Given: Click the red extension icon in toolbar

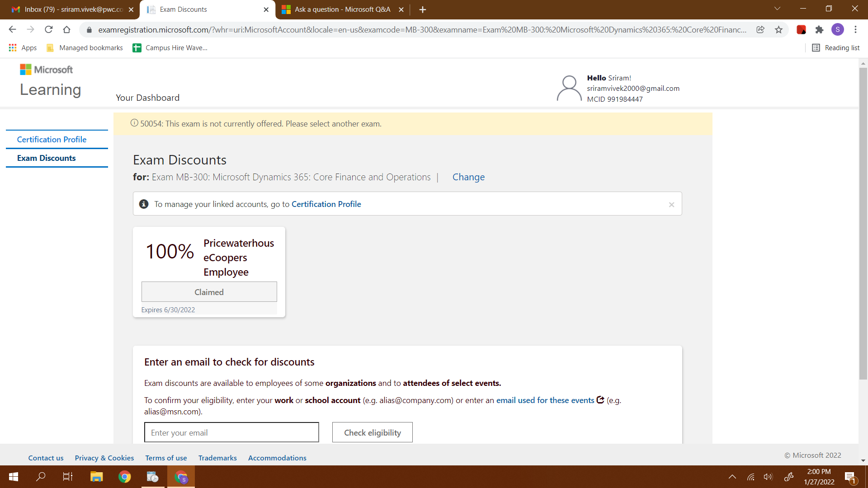Looking at the screenshot, I should (801, 29).
